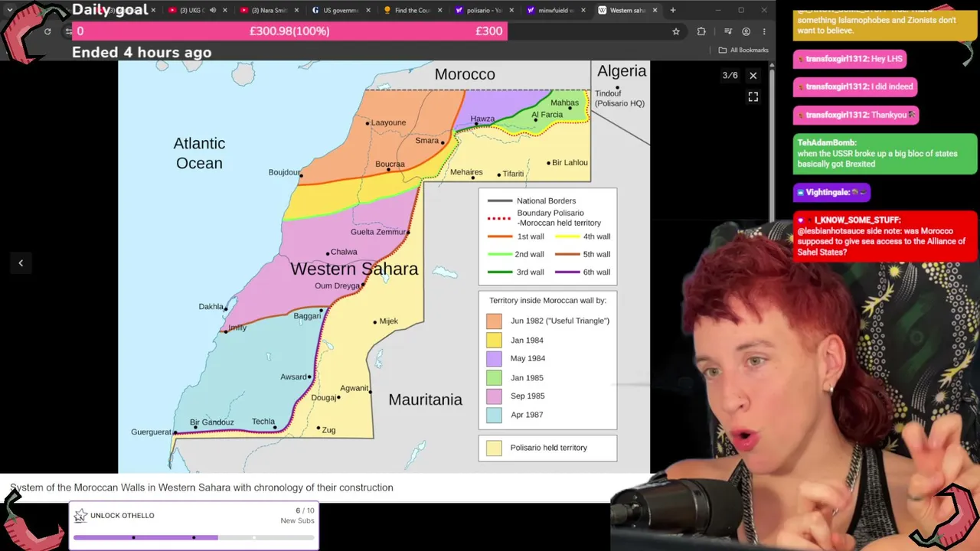980x551 pixels.
Task: Bookmark this page with the star icon
Action: click(x=676, y=31)
